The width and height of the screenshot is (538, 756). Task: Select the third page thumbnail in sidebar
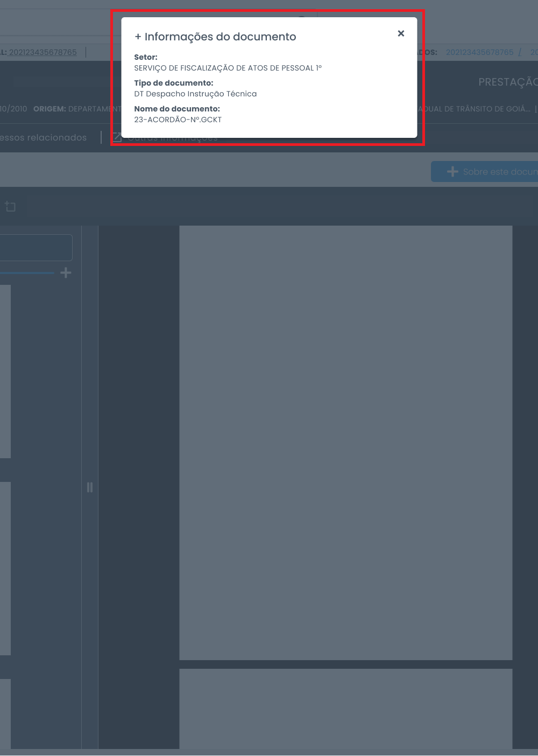pyautogui.click(x=5, y=713)
